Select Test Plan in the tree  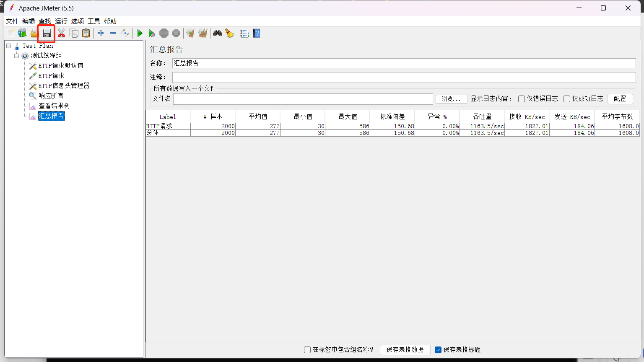38,46
